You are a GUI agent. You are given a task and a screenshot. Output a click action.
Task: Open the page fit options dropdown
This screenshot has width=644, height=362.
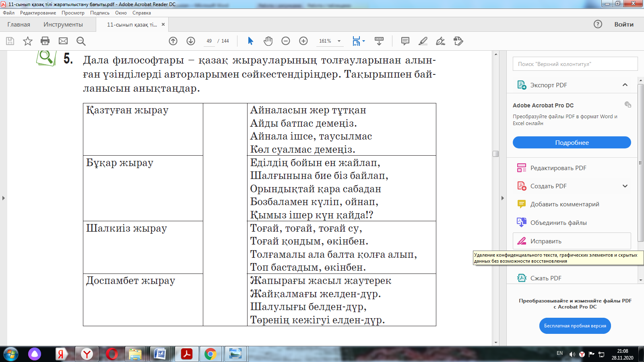pos(363,41)
